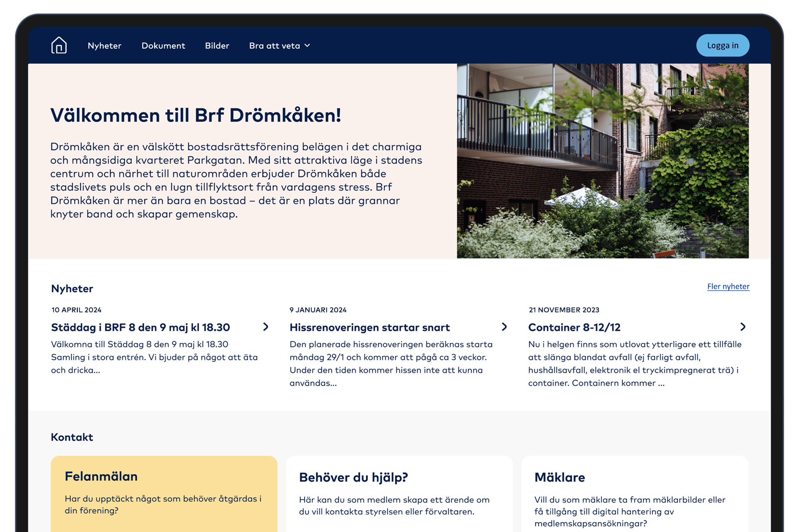Open the Städdag i BRF 8 headline
798x532 pixels.
tap(140, 328)
